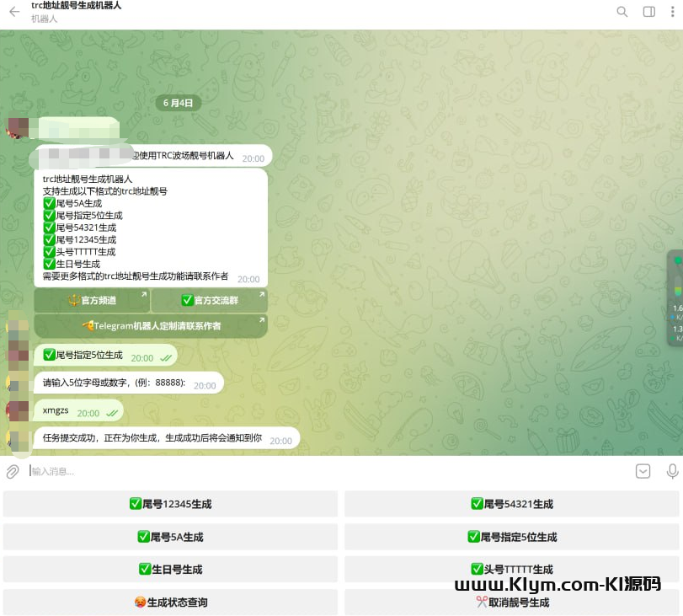
Task: Click the line 尾号12345生成 in bot message
Action: tap(80, 240)
